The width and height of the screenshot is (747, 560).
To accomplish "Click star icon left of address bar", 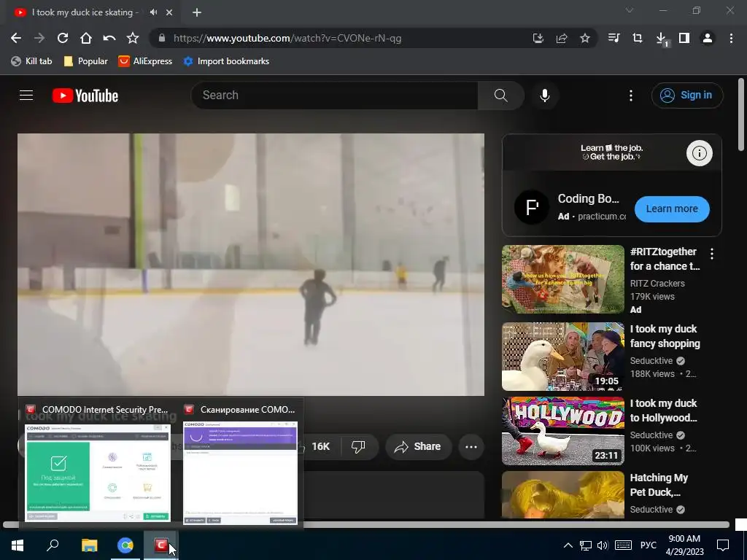I will 133,38.
